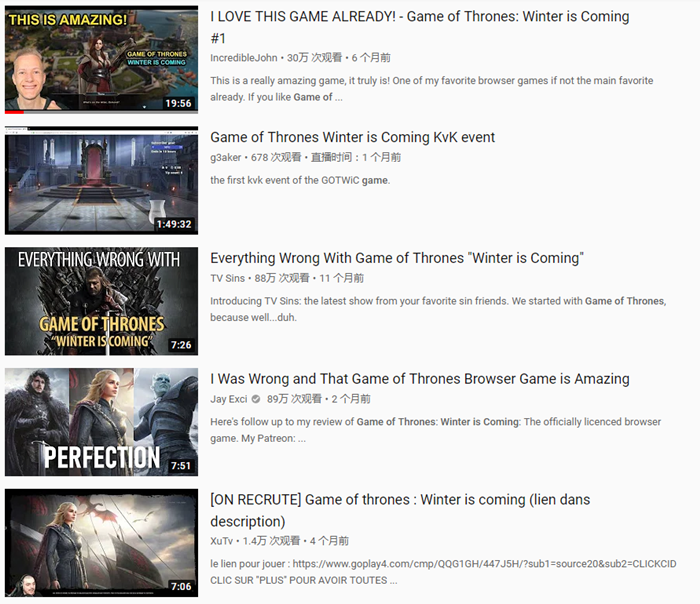Open 'I Was Wrong and That Game' title
This screenshot has width=700, height=604.
[420, 379]
